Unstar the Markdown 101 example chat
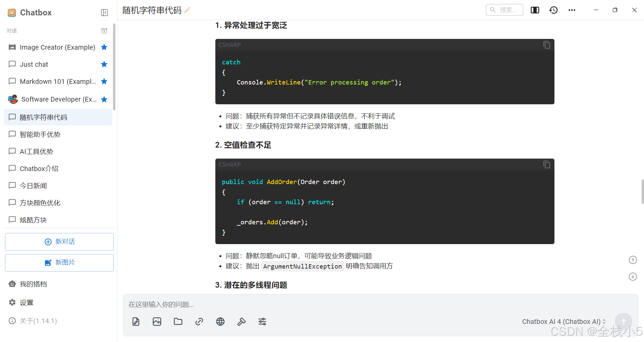Screen dimensions: 644x342 tap(104, 81)
